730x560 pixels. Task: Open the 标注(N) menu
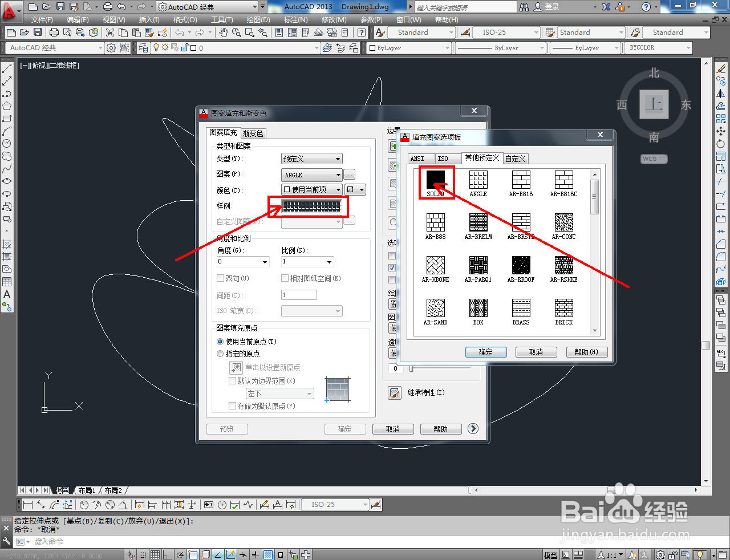point(296,19)
